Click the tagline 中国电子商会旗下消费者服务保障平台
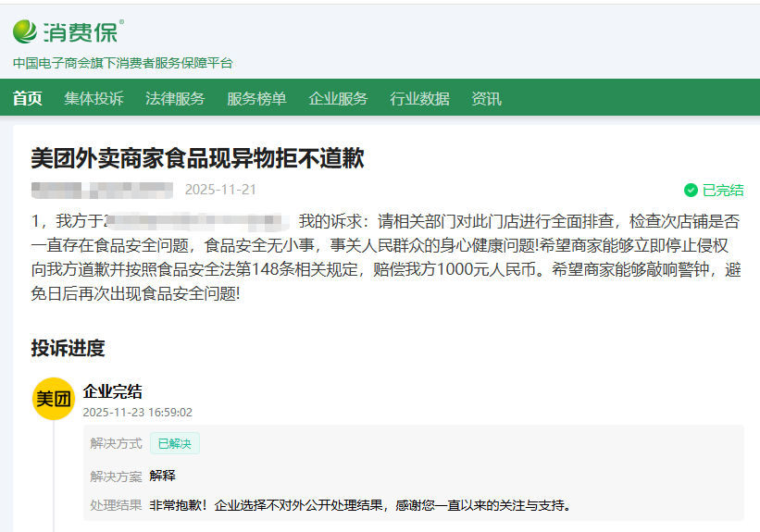 (x=123, y=63)
